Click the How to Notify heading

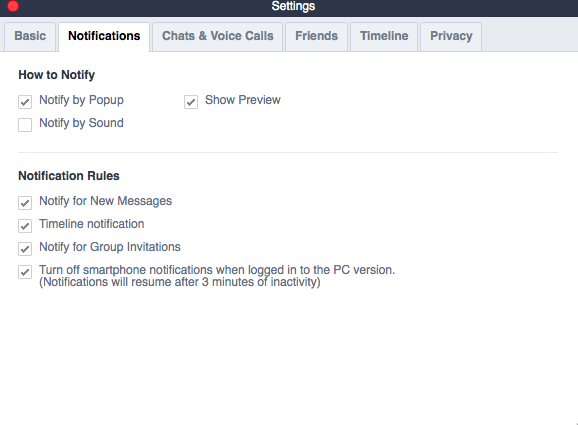[x=56, y=75]
